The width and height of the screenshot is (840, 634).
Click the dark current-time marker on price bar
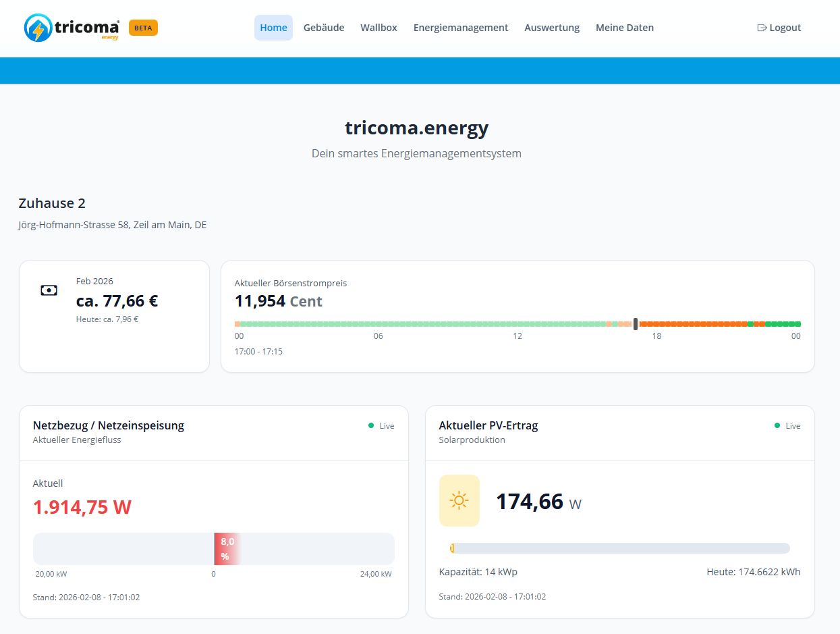636,324
